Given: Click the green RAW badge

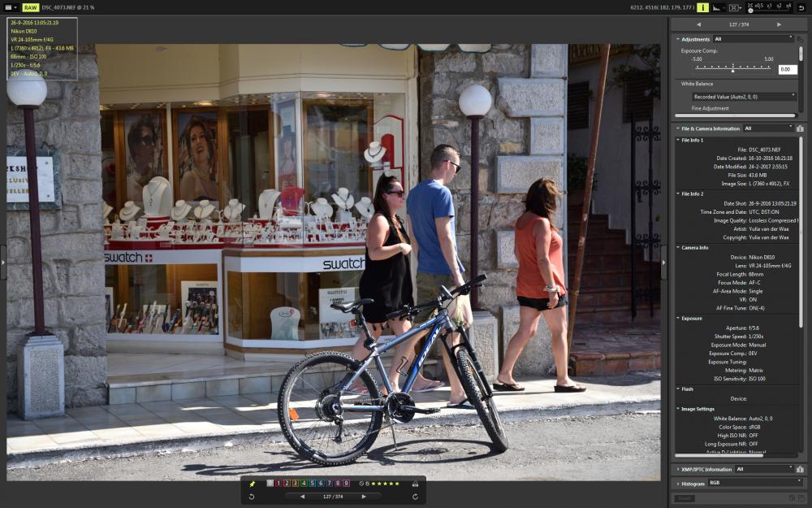Looking at the screenshot, I should click(31, 7).
